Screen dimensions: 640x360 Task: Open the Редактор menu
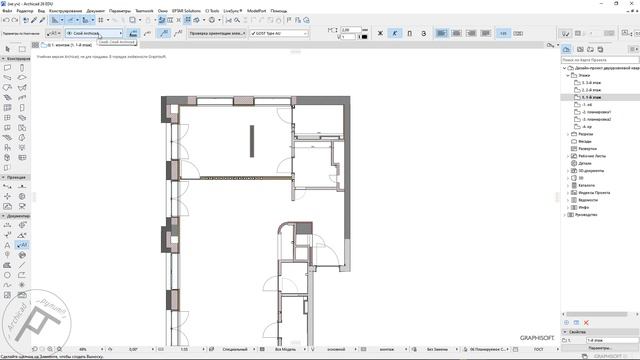(x=24, y=11)
